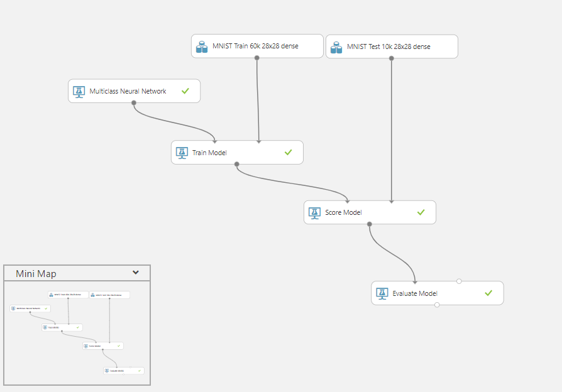Click the Train Model module icon
562x392 pixels.
[x=182, y=153]
